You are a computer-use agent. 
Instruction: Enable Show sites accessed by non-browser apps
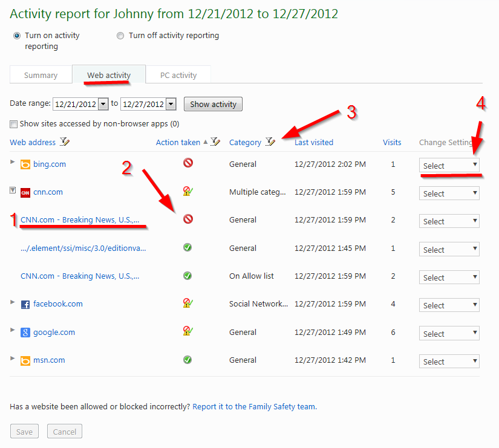13,124
